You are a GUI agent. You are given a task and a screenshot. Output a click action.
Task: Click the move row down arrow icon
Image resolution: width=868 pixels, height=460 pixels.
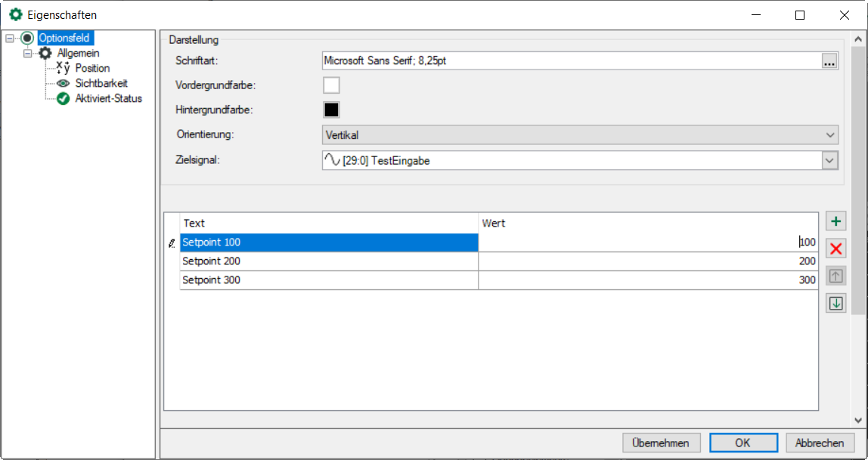click(836, 303)
